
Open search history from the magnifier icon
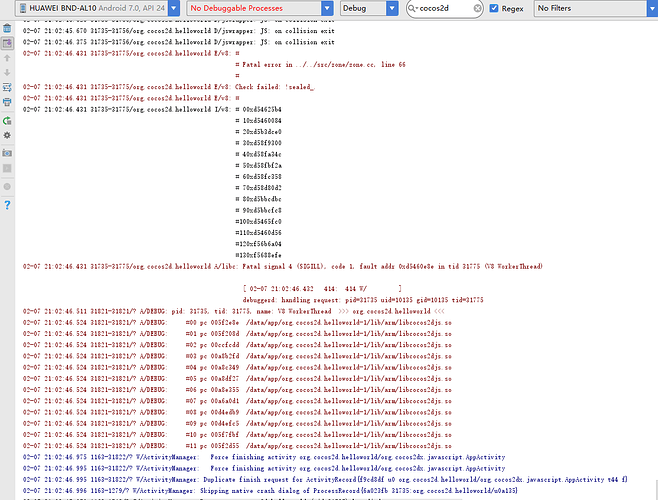click(413, 8)
